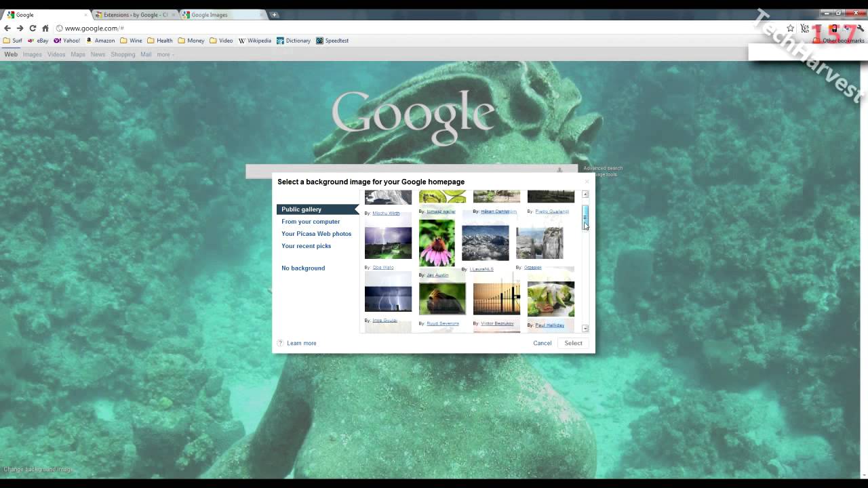Switch to the Google Images tab

(222, 15)
